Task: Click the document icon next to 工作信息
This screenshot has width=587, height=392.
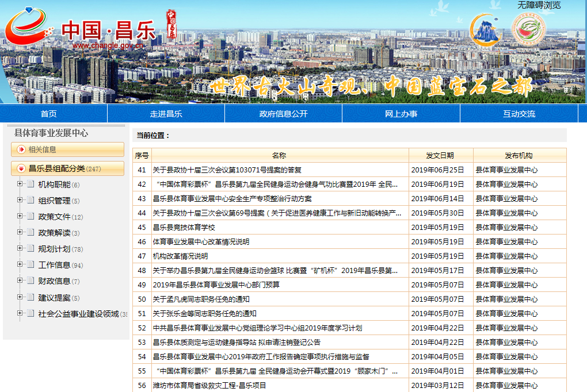Action: pyautogui.click(x=31, y=265)
